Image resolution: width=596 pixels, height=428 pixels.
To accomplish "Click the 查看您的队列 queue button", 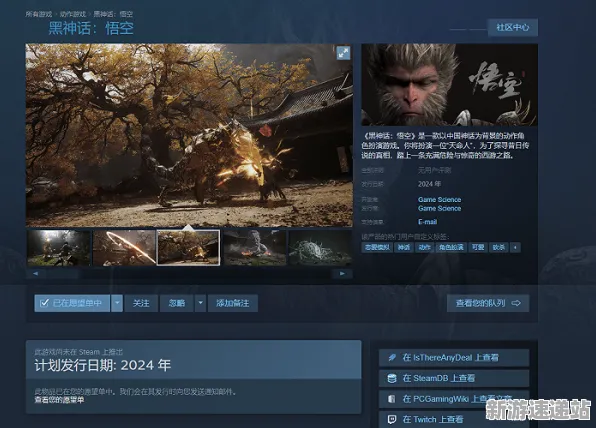I will (488, 303).
